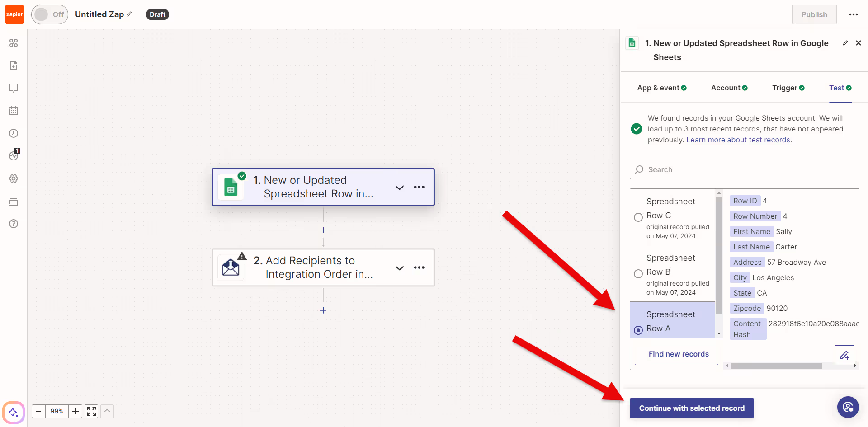Add a step below step 2
Screen dimensions: 868x427
point(323,310)
